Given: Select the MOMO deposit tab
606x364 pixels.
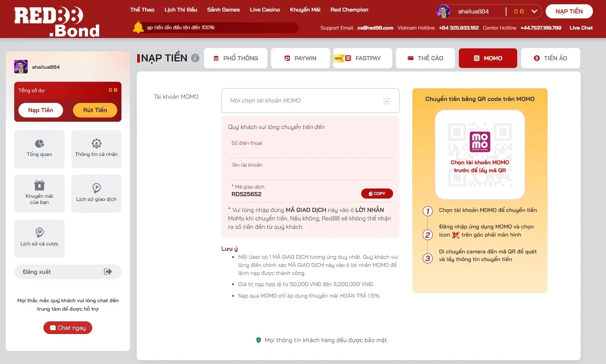Looking at the screenshot, I should [x=488, y=58].
